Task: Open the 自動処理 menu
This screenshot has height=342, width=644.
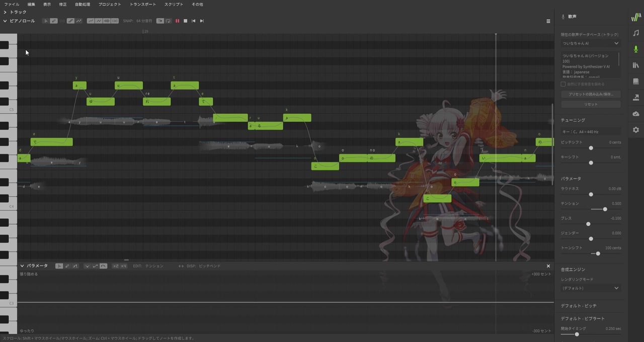Action: 83,4
